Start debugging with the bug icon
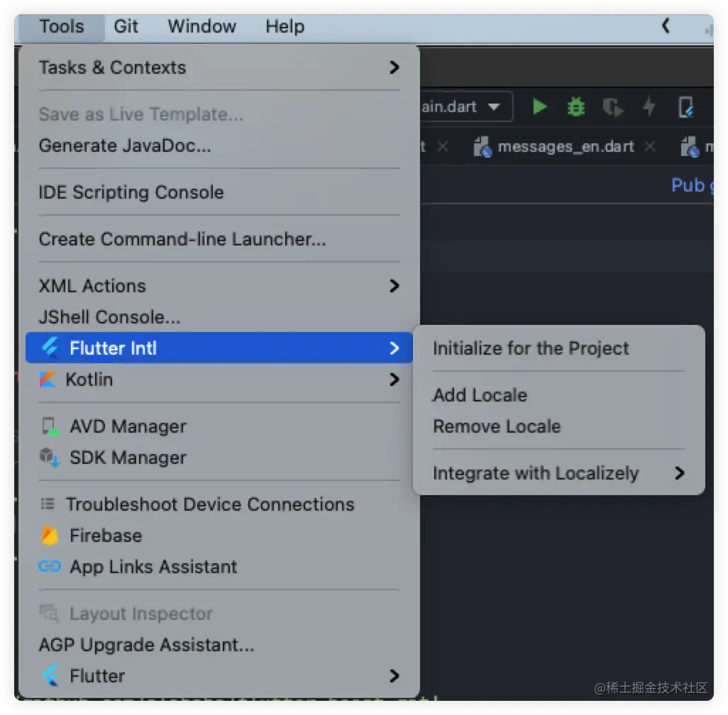The width and height of the screenshot is (728, 715). pos(576,106)
